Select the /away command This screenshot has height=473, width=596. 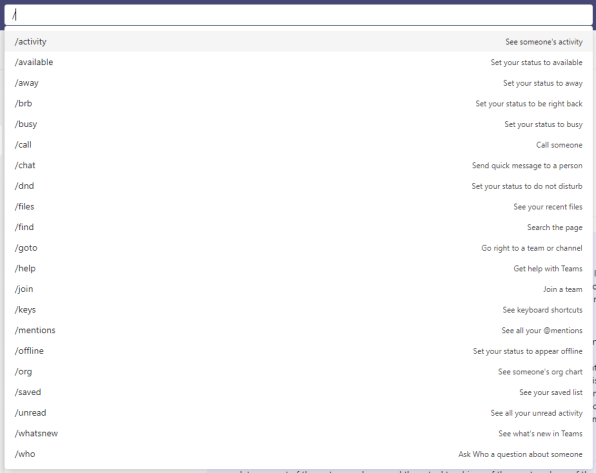(298, 83)
